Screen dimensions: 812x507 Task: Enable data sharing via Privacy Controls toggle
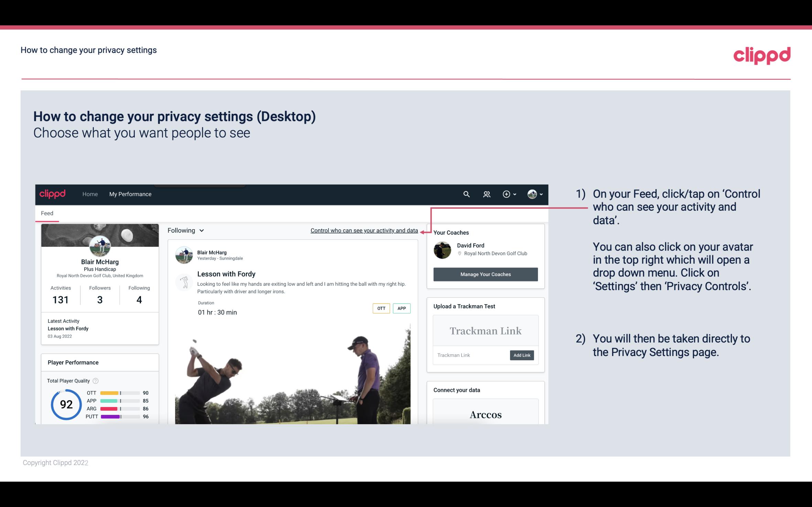click(364, 230)
